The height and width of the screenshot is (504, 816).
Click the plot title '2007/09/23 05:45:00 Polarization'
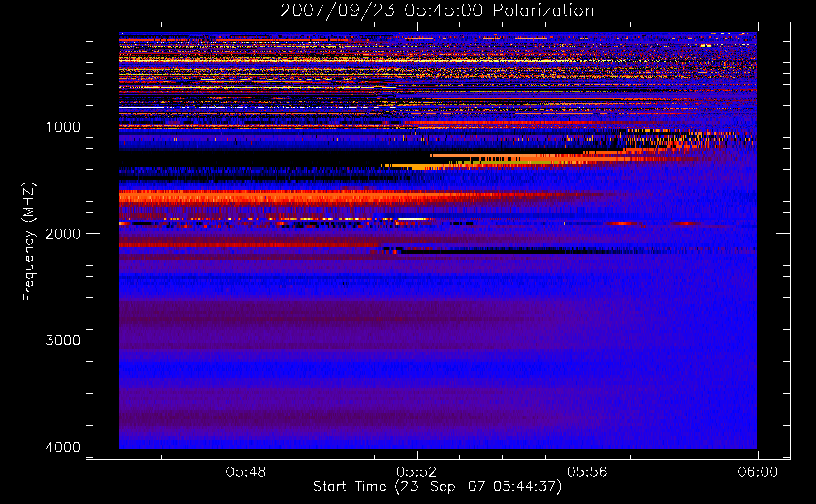coord(437,11)
